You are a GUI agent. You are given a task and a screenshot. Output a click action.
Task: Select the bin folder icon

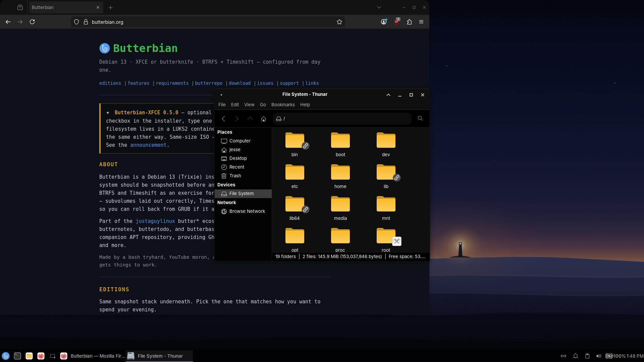click(295, 140)
